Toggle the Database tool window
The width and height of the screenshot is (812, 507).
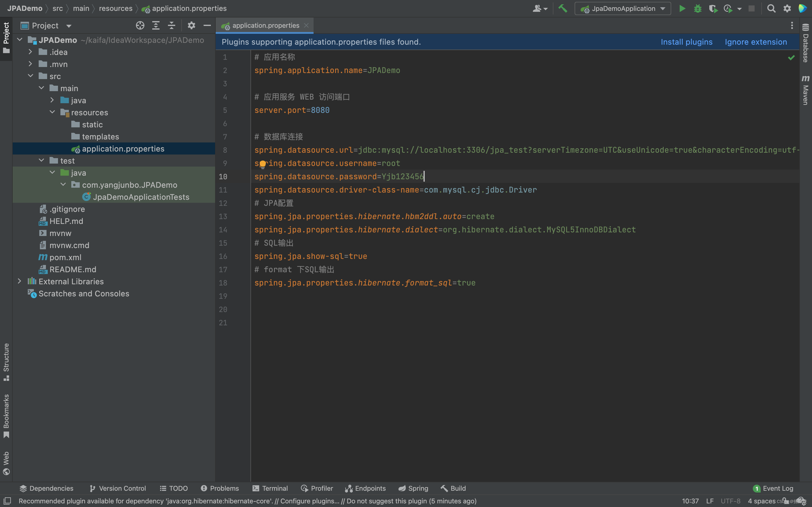[x=806, y=43]
